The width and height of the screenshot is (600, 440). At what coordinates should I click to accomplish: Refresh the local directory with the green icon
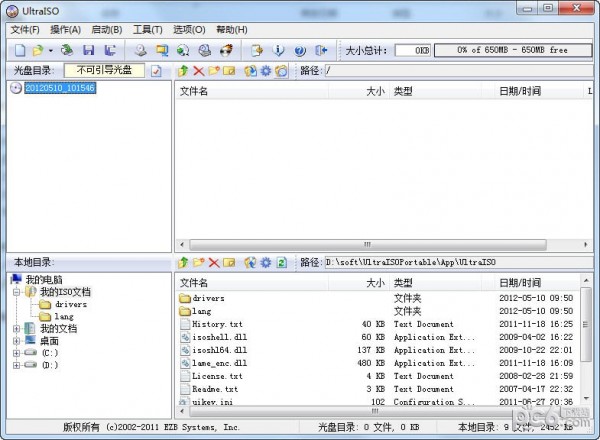[281, 262]
